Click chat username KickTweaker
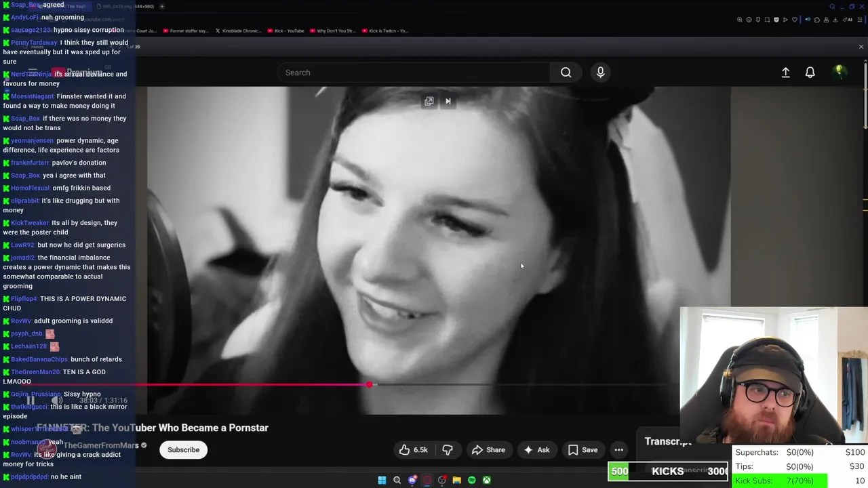 (x=30, y=222)
